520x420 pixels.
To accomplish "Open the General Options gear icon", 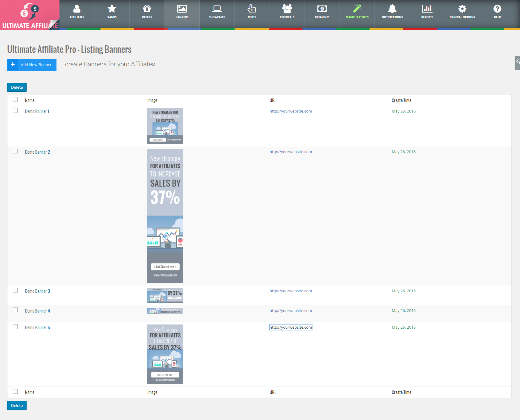I will click(x=462, y=9).
